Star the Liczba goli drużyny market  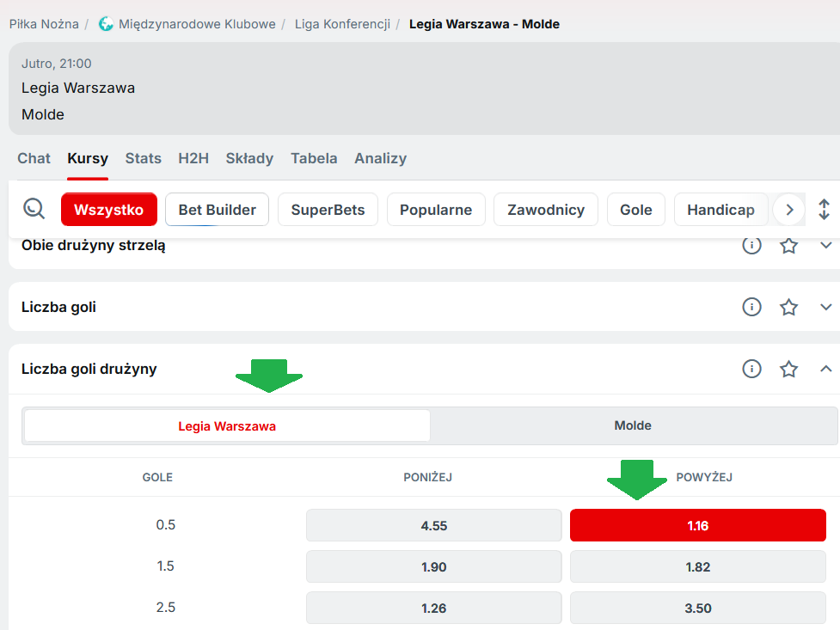pyautogui.click(x=788, y=369)
